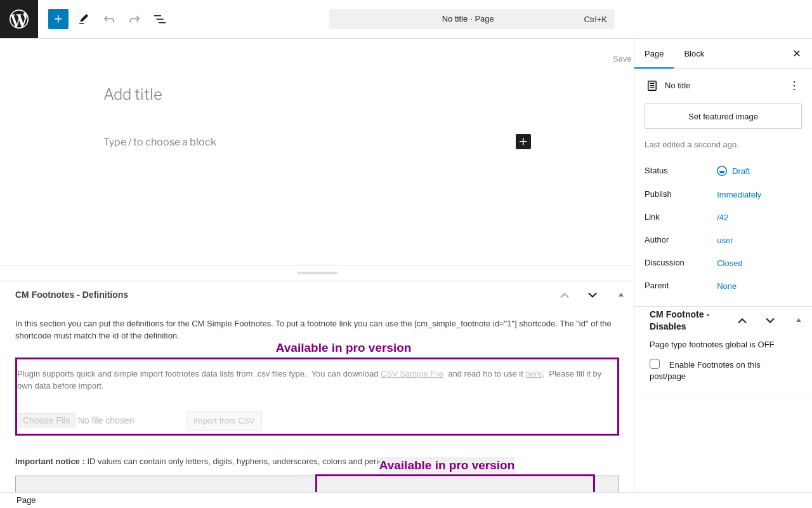This screenshot has width=812, height=508.
Task: Click the Add title field
Action: click(317, 95)
